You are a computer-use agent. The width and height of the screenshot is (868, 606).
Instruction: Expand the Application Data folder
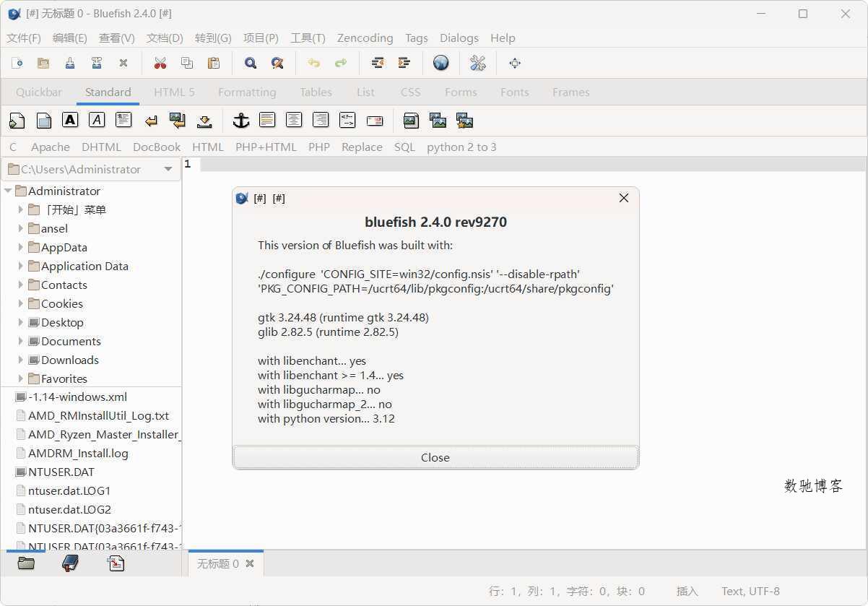20,266
